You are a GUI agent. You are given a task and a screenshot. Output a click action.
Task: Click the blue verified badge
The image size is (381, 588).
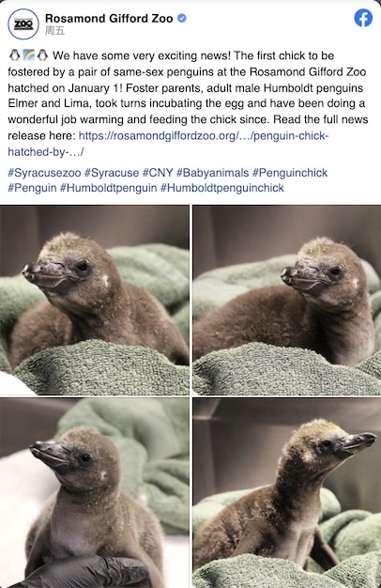tap(182, 18)
